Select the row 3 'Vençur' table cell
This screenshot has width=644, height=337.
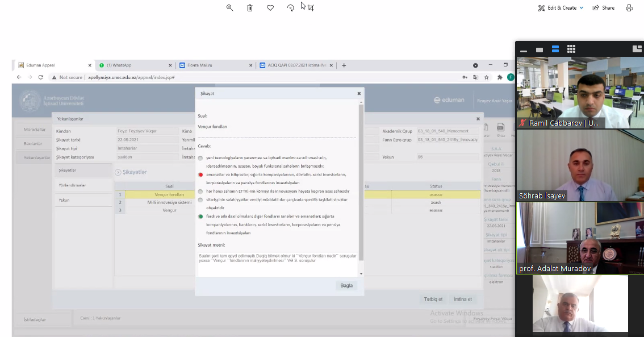tap(169, 210)
